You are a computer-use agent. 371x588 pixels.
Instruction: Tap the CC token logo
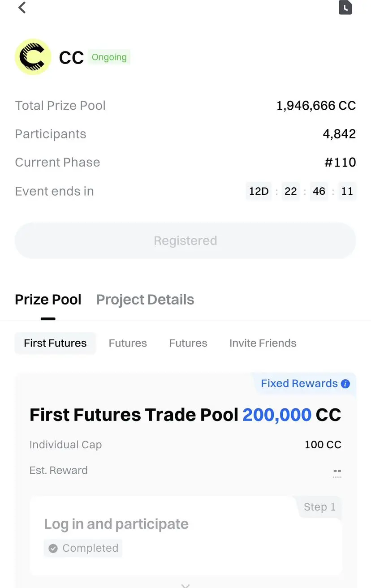[33, 57]
